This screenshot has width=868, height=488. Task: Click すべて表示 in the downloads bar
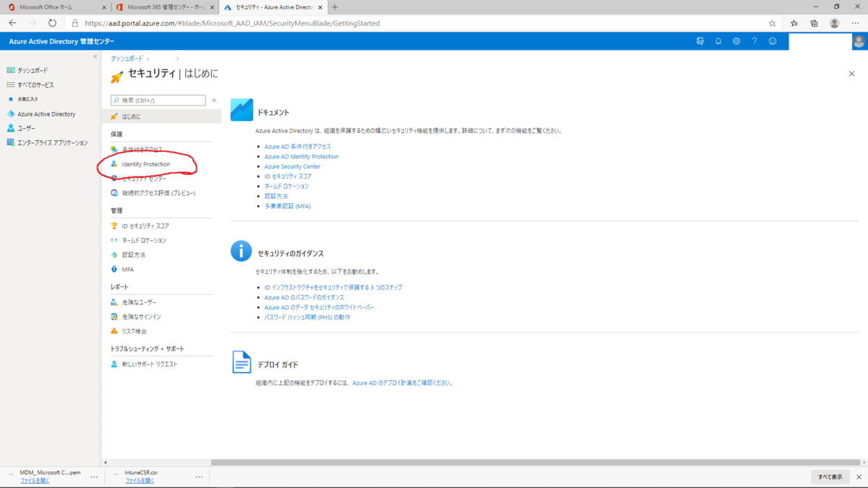pyautogui.click(x=830, y=477)
